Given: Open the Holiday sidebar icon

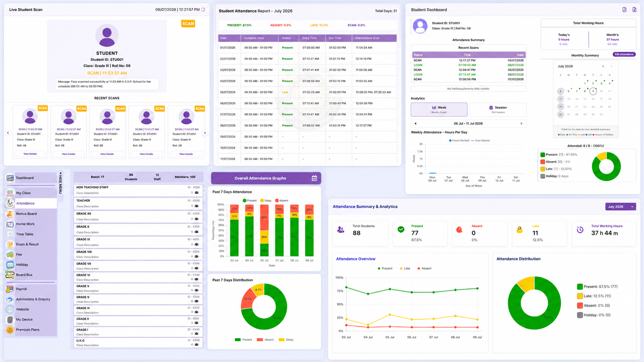Looking at the screenshot, I should [x=10, y=265].
